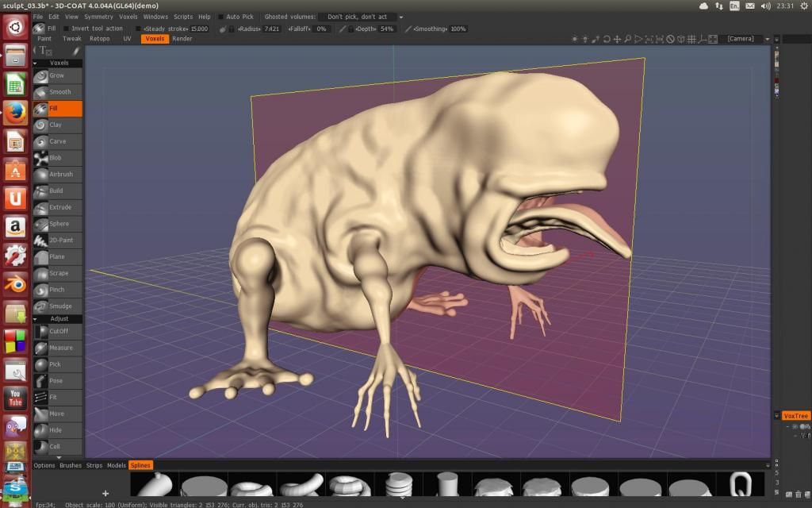Enable the Auto Pick checkbox
This screenshot has width=812, height=508.
pyautogui.click(x=221, y=17)
